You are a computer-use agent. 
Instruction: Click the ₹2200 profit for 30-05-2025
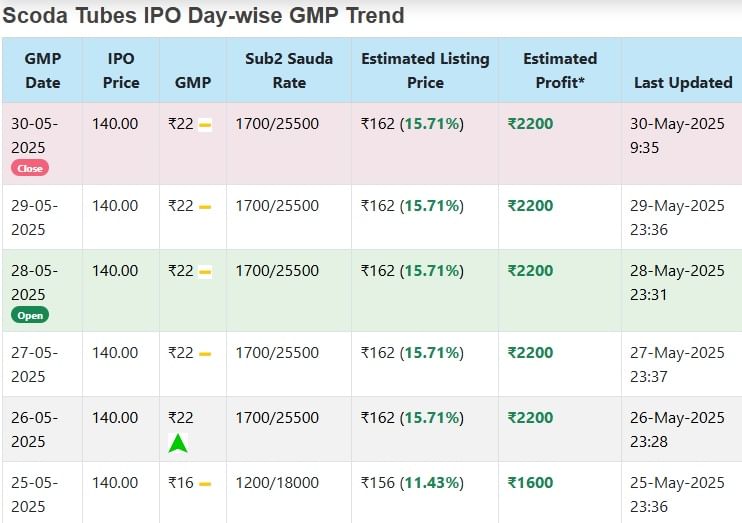click(x=530, y=124)
